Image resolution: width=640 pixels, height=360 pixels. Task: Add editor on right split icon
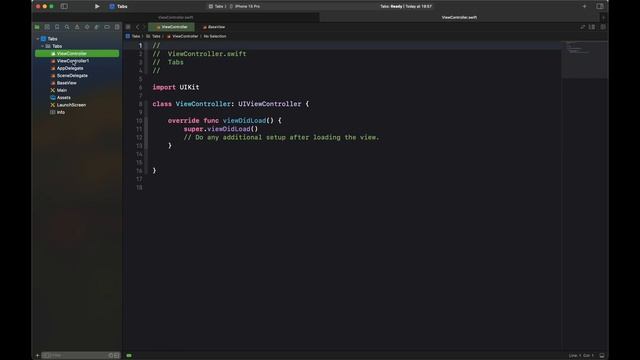(x=603, y=27)
